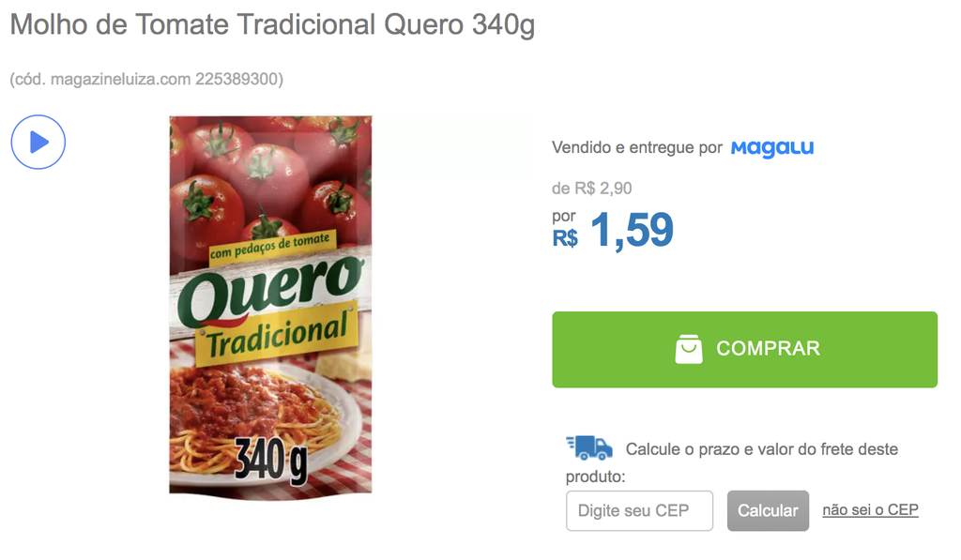Open the 'não sei o CEP' link
The width and height of the screenshot is (961, 560).
pos(870,509)
